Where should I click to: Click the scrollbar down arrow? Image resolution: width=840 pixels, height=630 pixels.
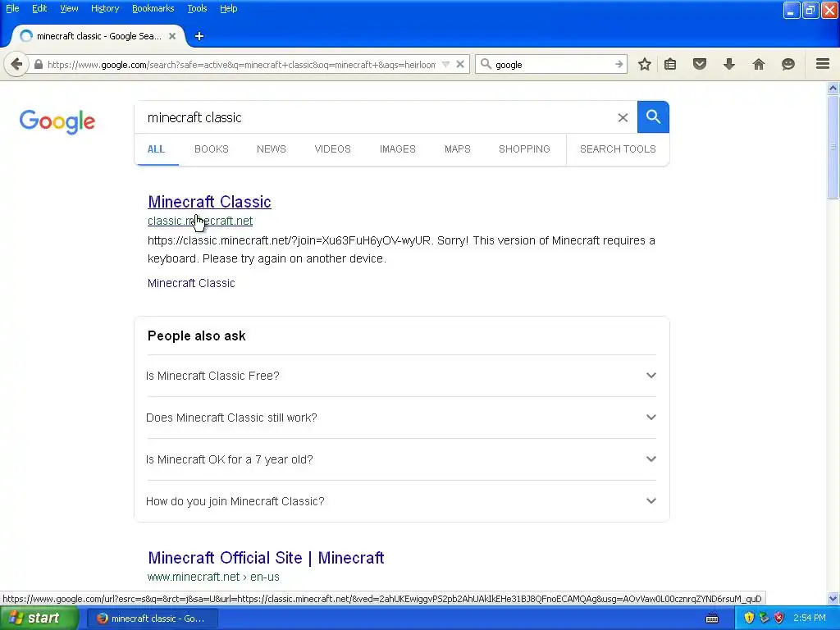point(833,598)
